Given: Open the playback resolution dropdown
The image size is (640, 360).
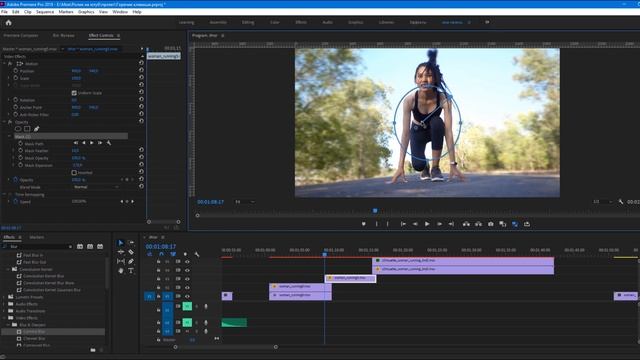Looking at the screenshot, I should (603, 202).
